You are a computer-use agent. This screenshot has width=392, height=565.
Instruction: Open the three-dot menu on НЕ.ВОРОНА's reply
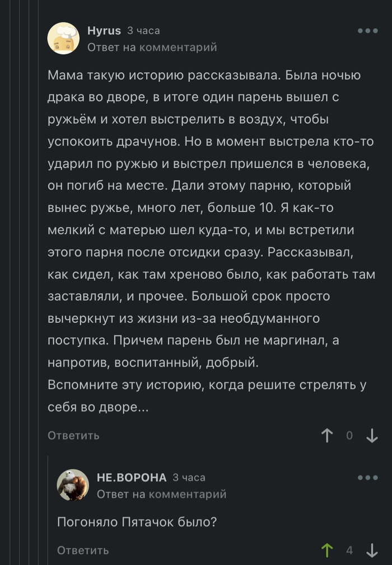coord(367,477)
